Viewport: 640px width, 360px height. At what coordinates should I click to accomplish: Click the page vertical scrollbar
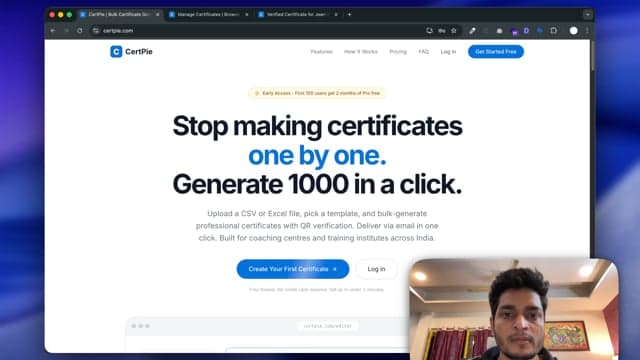click(592, 55)
